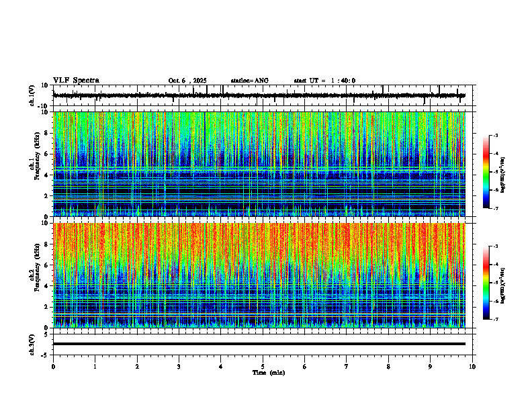
Task: Click the ch.3 flat voltage trace
Action: coord(259,344)
